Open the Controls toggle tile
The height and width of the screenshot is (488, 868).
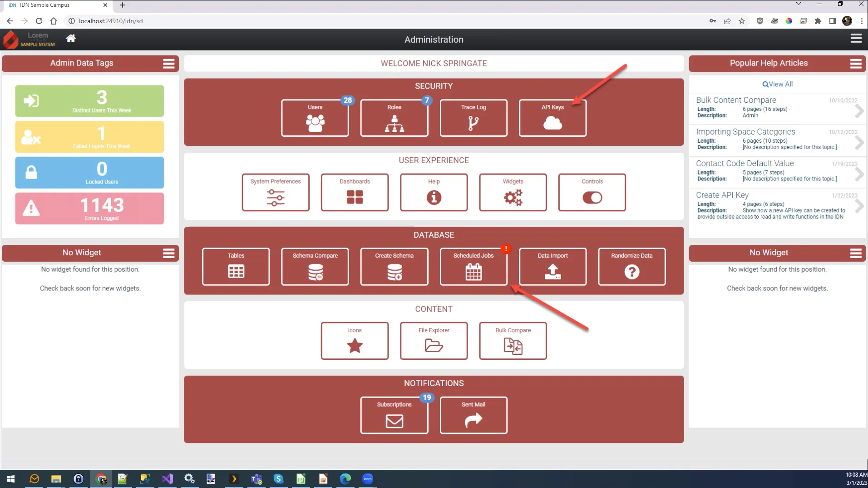point(592,192)
